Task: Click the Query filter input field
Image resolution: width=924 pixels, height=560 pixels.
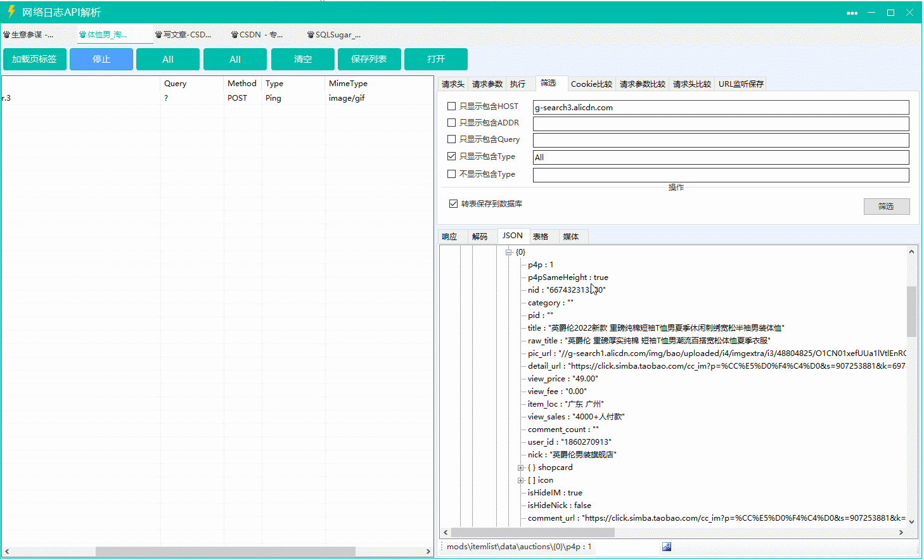Action: coord(721,141)
